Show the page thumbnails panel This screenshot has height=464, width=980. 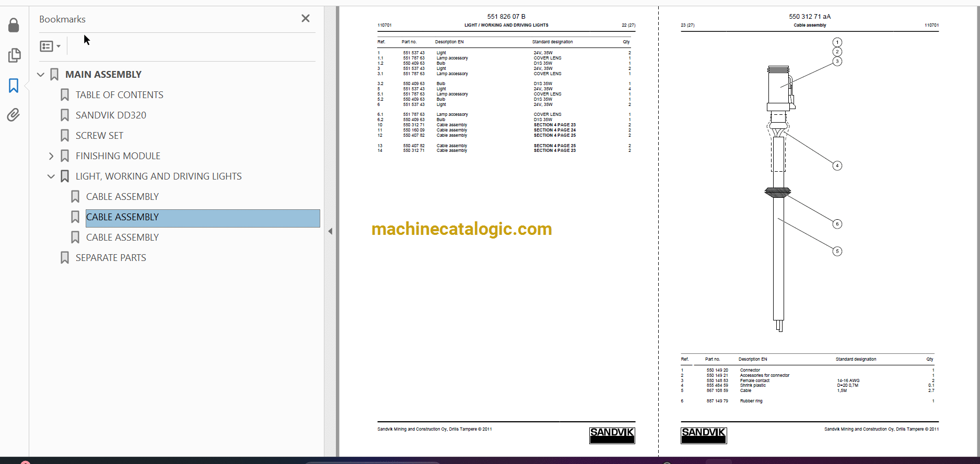tap(14, 55)
